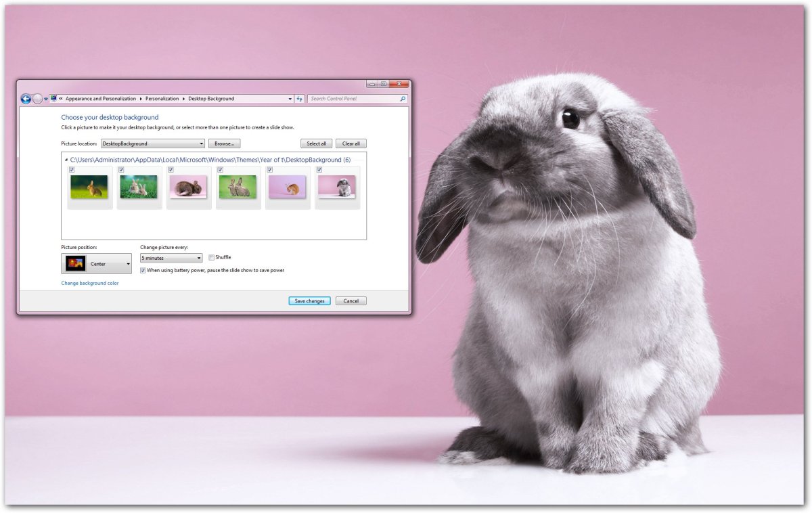Go to Personalization in the breadcrumb
Screen dimensions: 812x513
[x=162, y=99]
